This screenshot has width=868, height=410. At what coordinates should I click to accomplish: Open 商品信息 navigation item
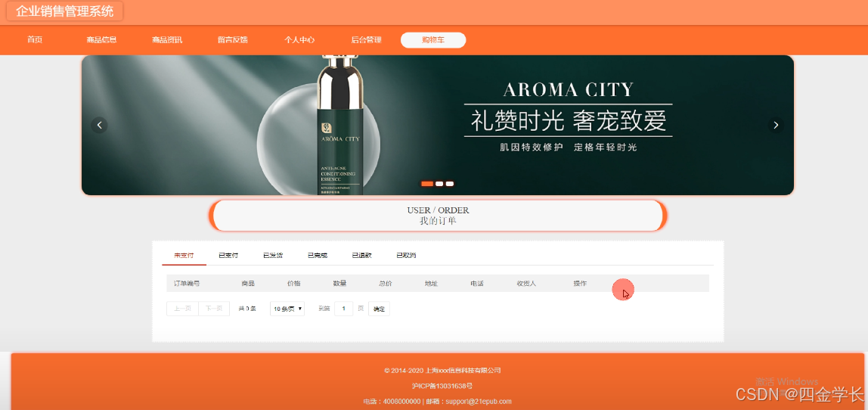[x=101, y=40]
